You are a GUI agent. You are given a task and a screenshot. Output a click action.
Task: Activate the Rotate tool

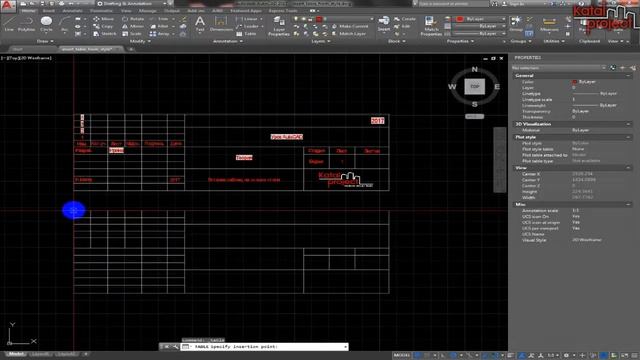133,19
